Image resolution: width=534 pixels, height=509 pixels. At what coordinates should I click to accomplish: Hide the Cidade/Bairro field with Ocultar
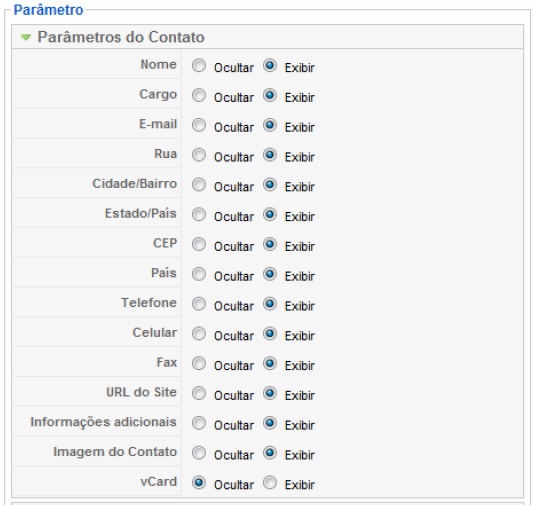[x=199, y=185]
